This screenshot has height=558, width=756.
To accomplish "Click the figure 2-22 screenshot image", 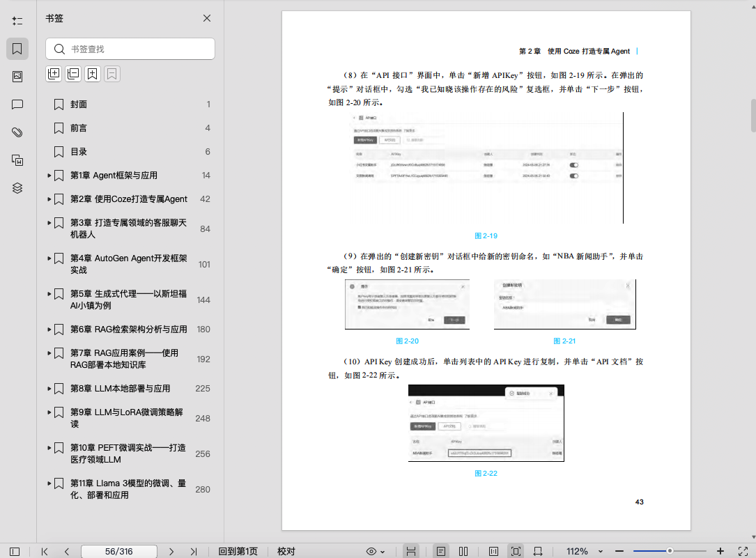I will [x=486, y=423].
